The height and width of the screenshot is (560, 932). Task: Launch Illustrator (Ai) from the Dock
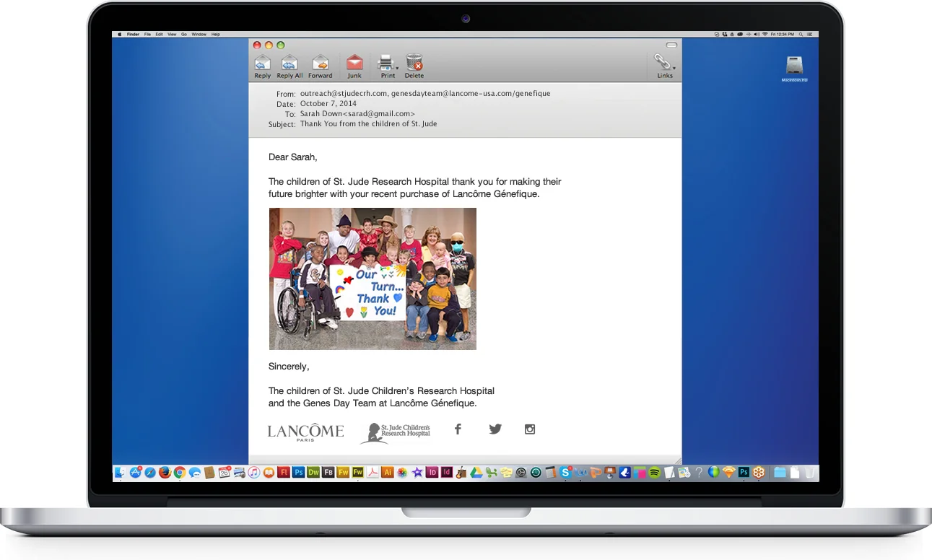click(387, 472)
